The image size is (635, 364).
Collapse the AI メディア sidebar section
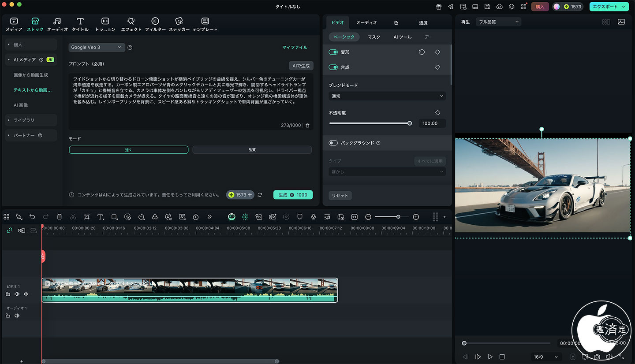(x=31, y=59)
